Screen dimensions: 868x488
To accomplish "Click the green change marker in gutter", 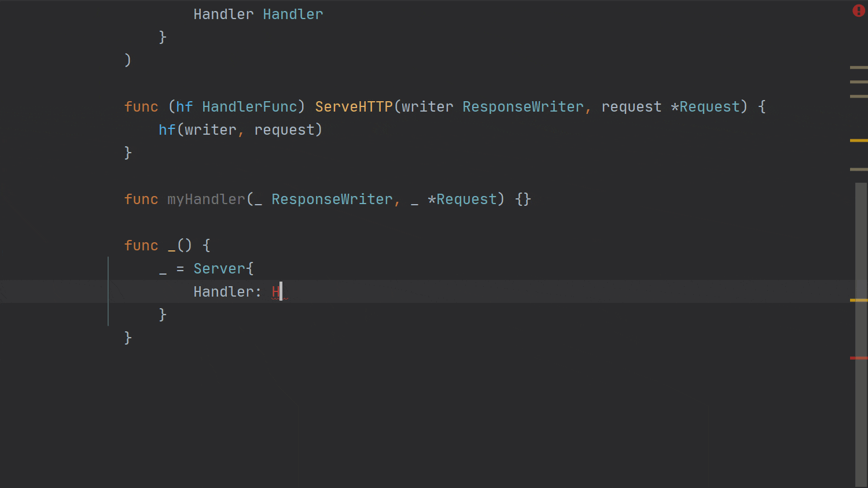I will [108, 291].
